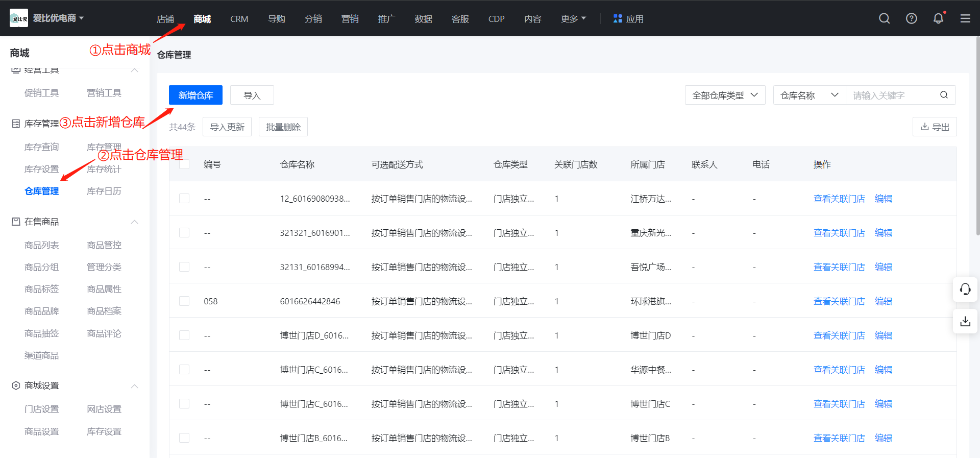Switch to the 店铺 top tab
Viewport: 980px width, 458px height.
[165, 19]
